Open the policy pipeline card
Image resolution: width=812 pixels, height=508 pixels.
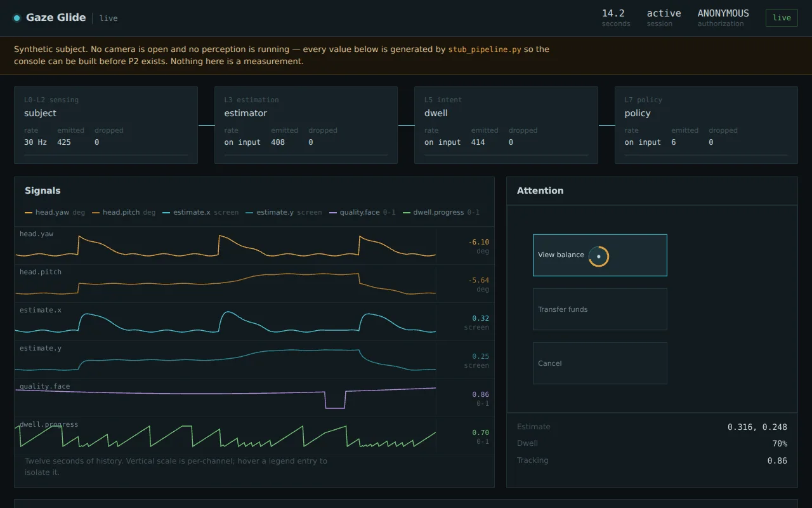point(706,125)
